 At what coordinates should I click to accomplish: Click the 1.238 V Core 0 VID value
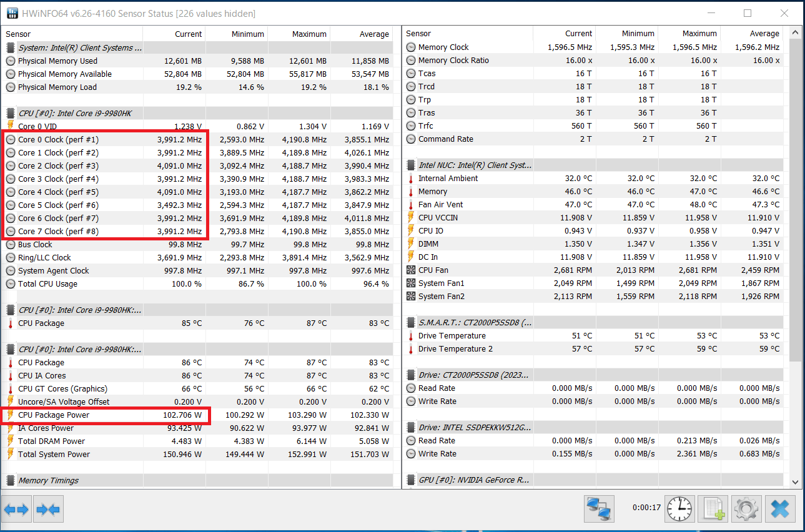coord(188,127)
